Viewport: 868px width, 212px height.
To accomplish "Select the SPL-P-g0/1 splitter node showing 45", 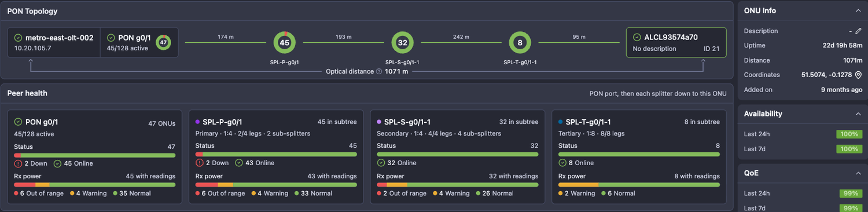I will (285, 42).
